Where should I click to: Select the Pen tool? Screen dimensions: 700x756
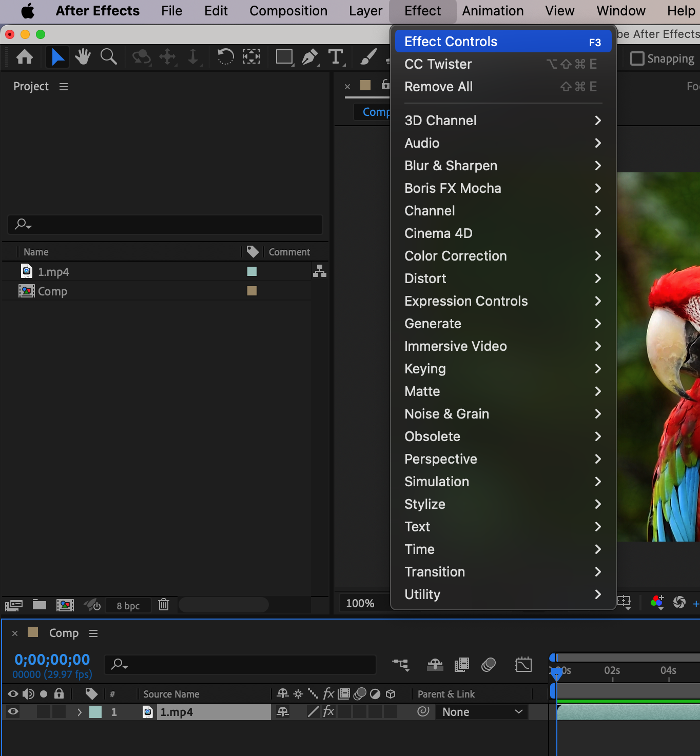pyautogui.click(x=309, y=57)
